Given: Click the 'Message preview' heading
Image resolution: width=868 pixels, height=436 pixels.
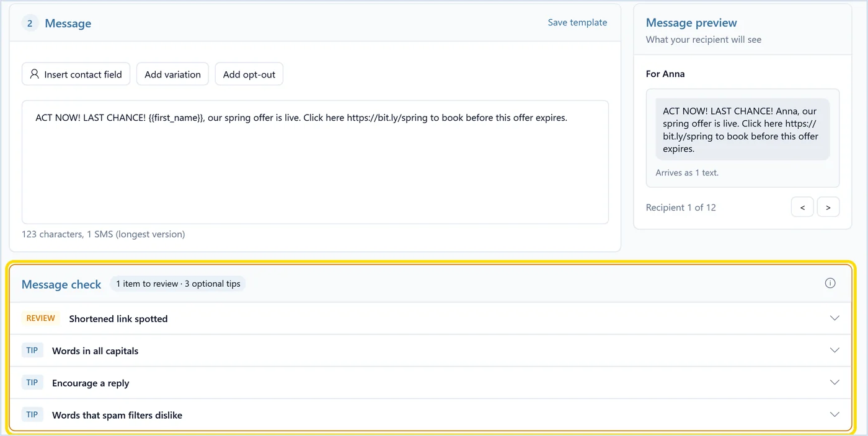Looking at the screenshot, I should coord(691,23).
